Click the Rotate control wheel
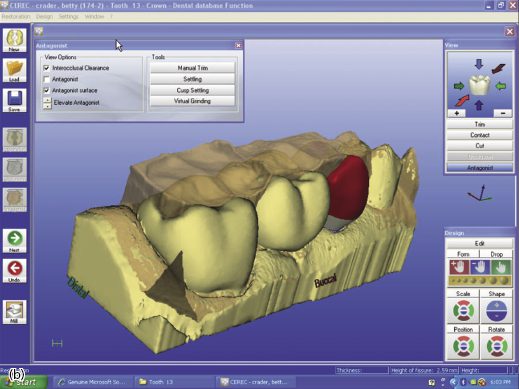This screenshot has width=519, height=389. [x=496, y=346]
